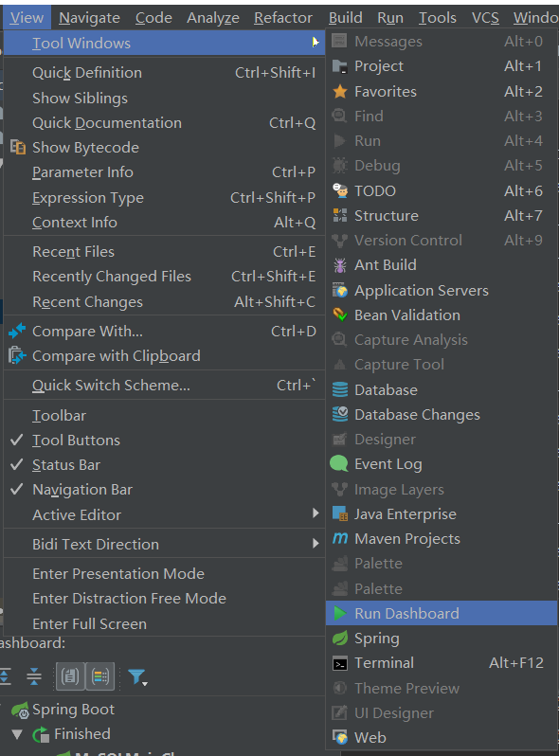
Task: Open the Favorites star tool window
Action: 340,91
